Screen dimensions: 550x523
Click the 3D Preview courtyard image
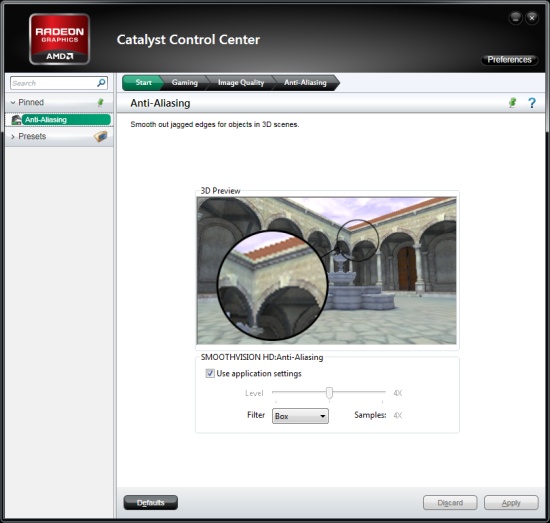click(327, 270)
